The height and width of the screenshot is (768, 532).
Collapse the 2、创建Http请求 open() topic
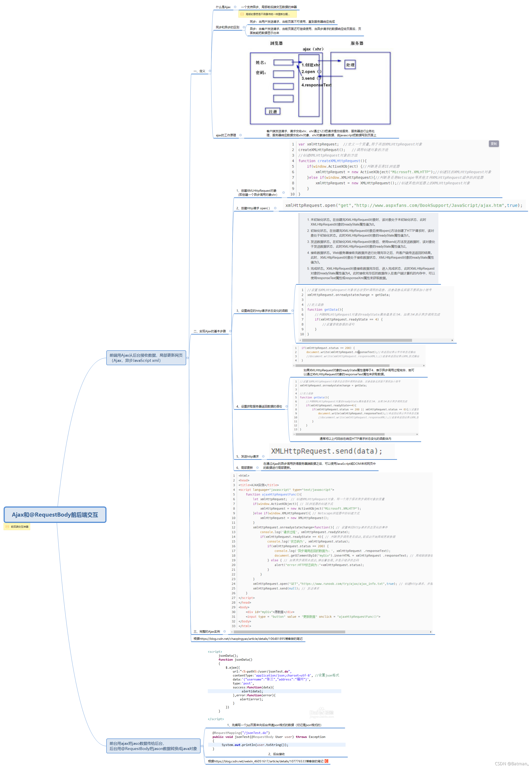(275, 208)
